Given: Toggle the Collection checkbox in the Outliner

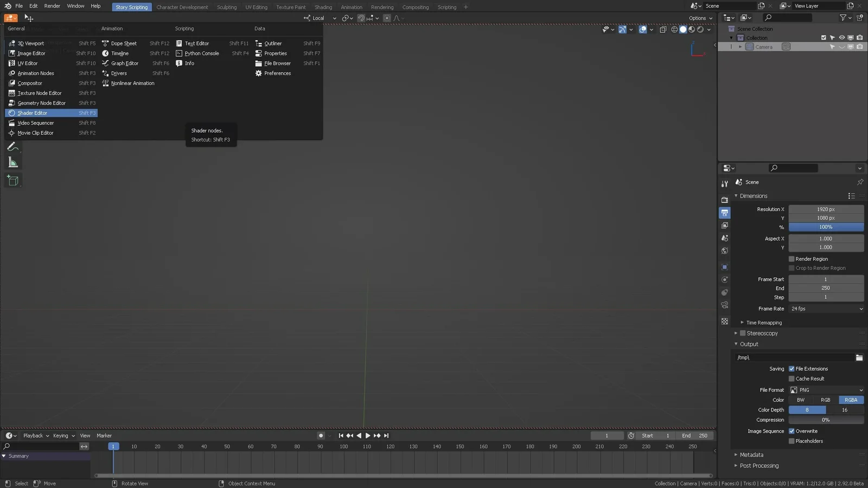Looking at the screenshot, I should (822, 37).
